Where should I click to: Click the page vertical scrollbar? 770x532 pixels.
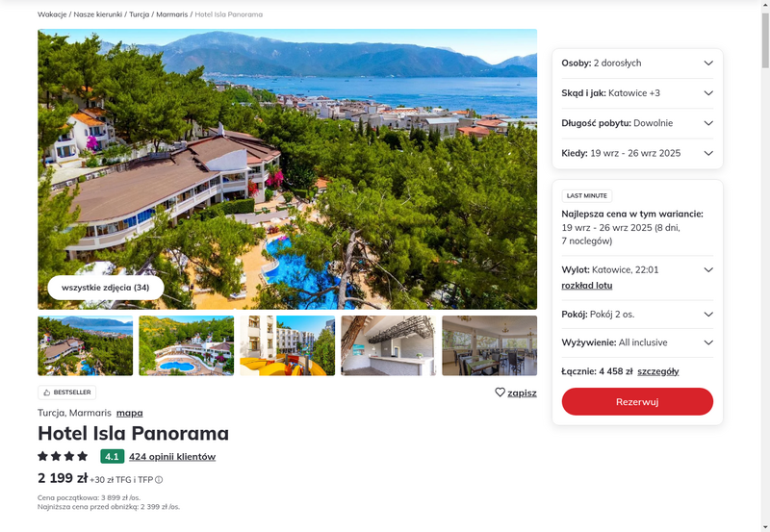pos(765,266)
